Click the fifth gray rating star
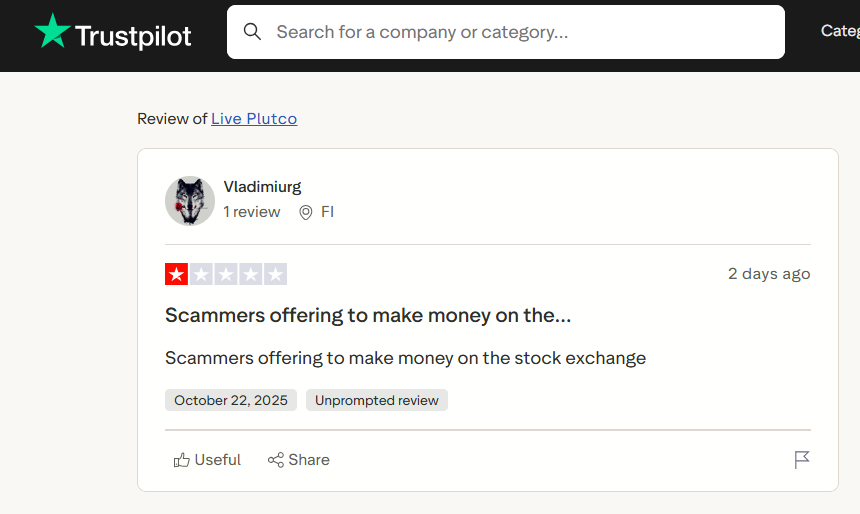Viewport: 860px width, 514px height. click(275, 274)
